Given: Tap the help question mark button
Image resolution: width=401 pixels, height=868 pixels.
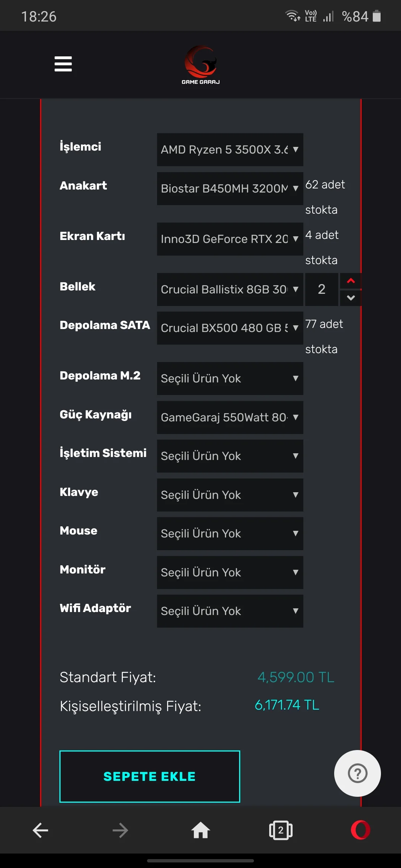Looking at the screenshot, I should 357,773.
